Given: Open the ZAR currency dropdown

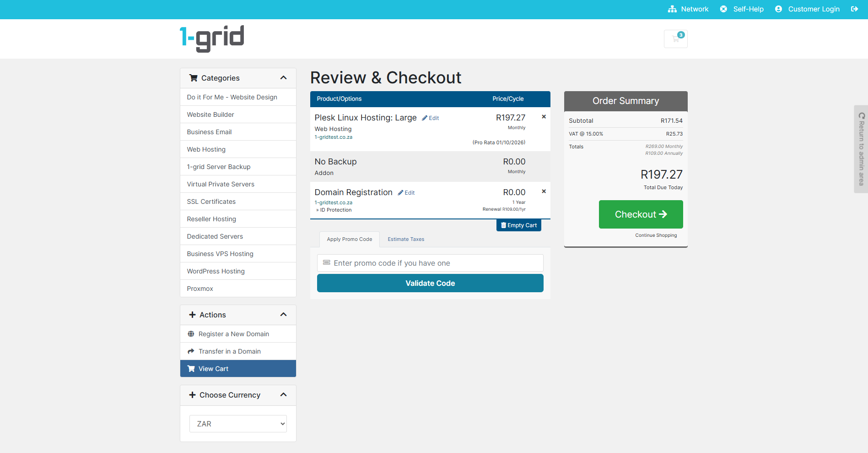Looking at the screenshot, I should pyautogui.click(x=238, y=424).
